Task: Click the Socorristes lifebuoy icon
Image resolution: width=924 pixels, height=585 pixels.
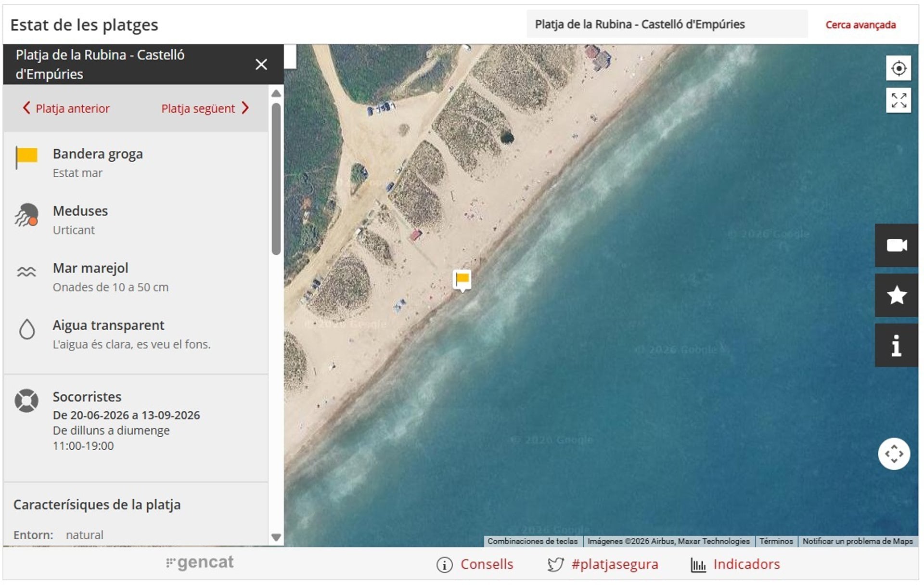Action: coord(26,401)
